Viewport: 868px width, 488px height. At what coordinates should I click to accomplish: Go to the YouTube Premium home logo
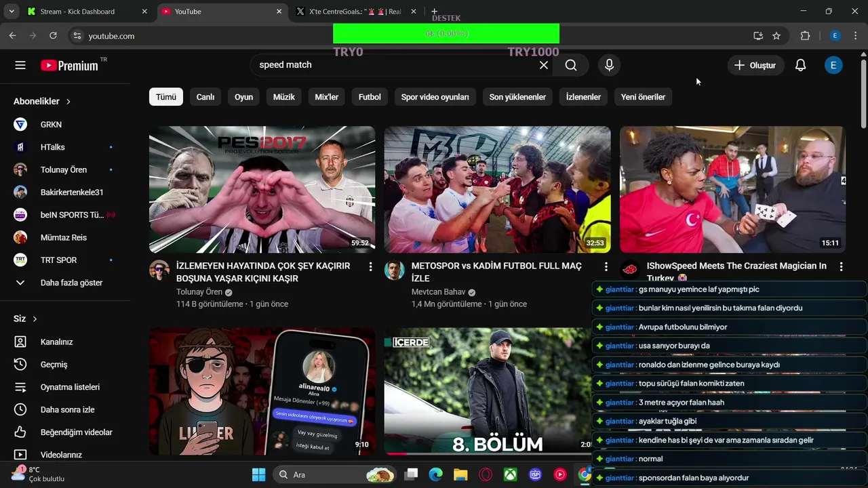click(69, 66)
